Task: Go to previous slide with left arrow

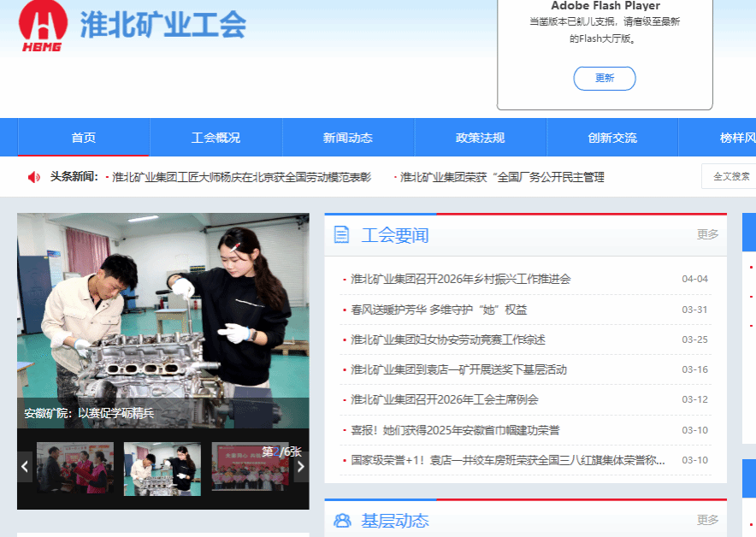Action: pyautogui.click(x=25, y=467)
